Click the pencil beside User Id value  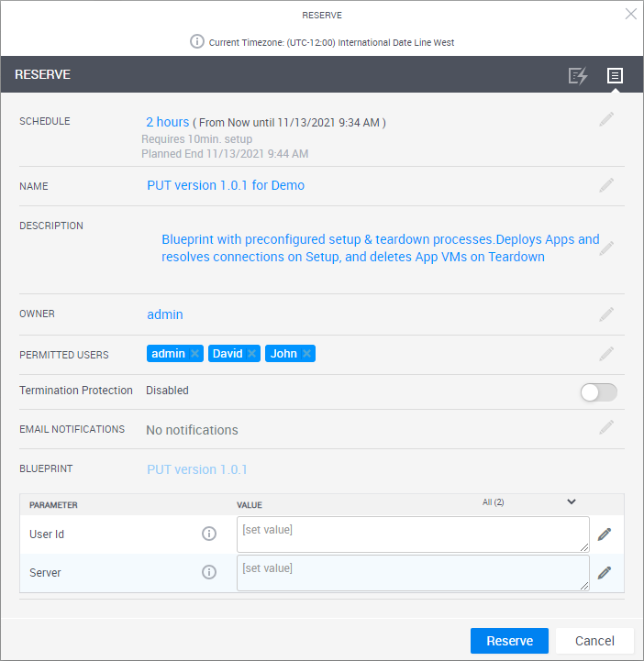(605, 534)
